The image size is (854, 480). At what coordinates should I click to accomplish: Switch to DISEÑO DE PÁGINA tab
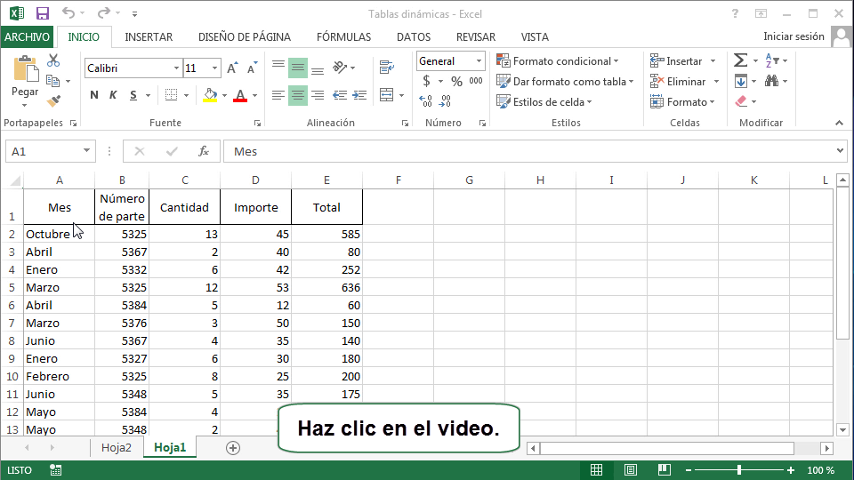pos(245,37)
